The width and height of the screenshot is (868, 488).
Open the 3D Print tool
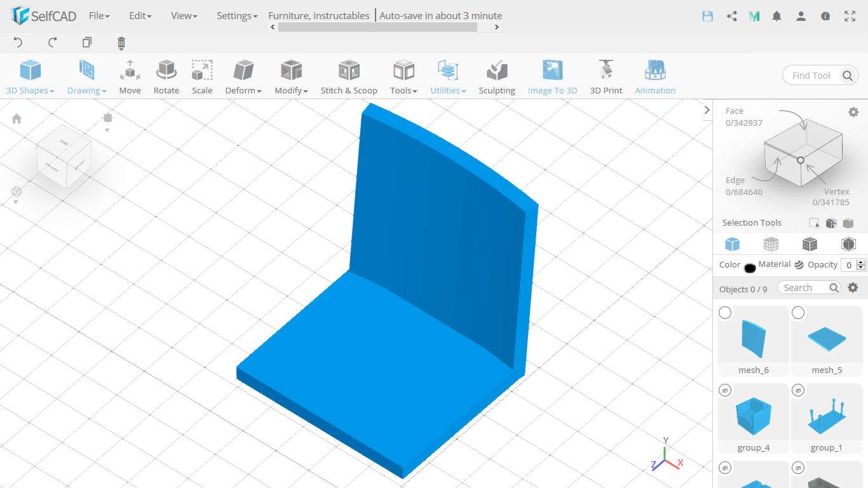(606, 77)
